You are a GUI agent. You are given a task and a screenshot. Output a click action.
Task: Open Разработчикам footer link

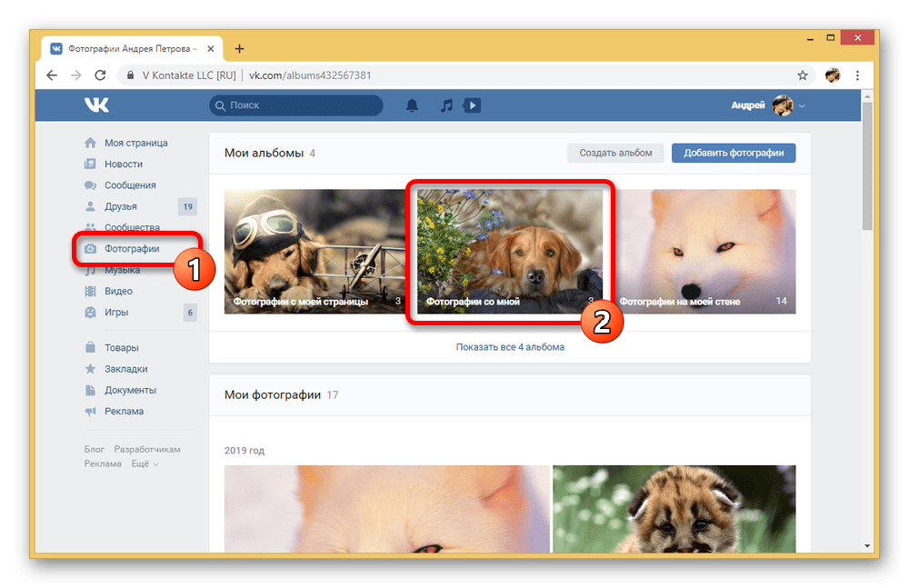(147, 450)
